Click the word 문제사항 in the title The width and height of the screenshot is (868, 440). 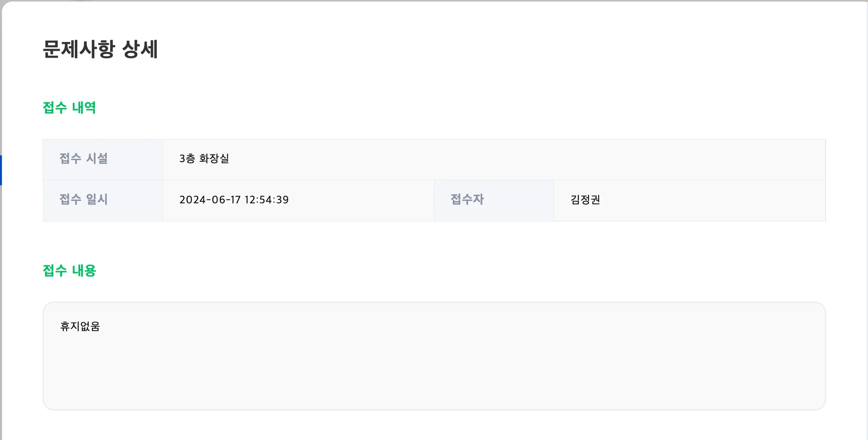79,49
